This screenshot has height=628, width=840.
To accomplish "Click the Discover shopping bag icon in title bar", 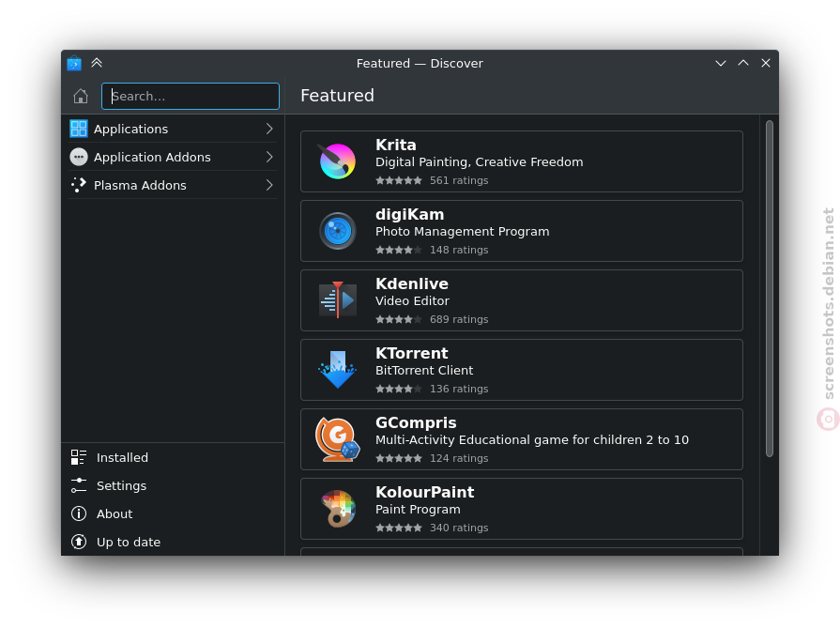I will [x=74, y=63].
